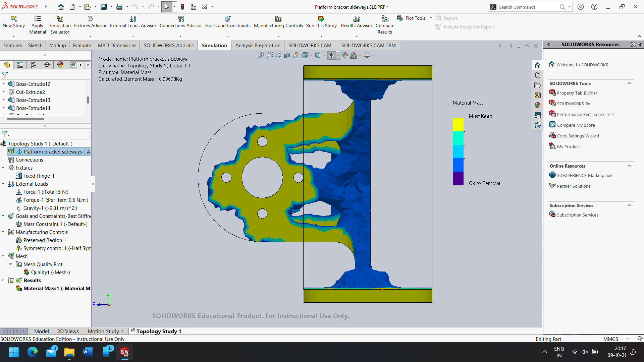Viewport: 644px width, 362px height.
Task: Expand Cut-Extrude2 feature node
Action: (3, 92)
